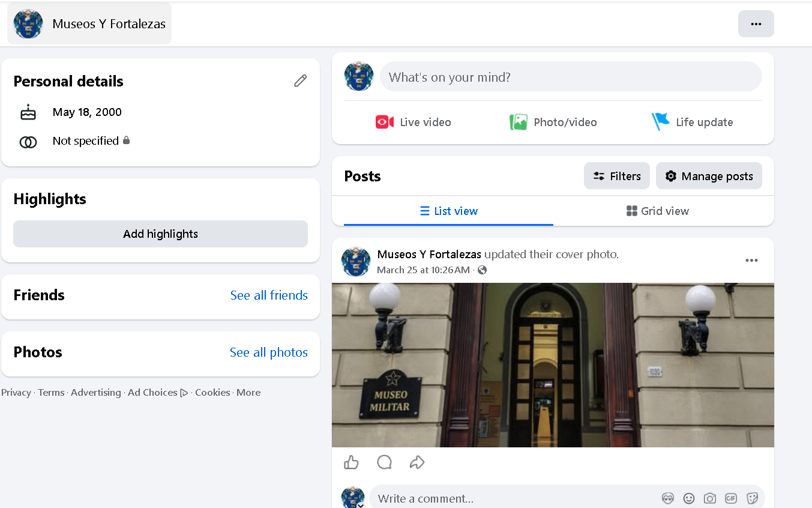Click the What's on your mind field
The height and width of the screenshot is (508, 812).
click(x=570, y=77)
